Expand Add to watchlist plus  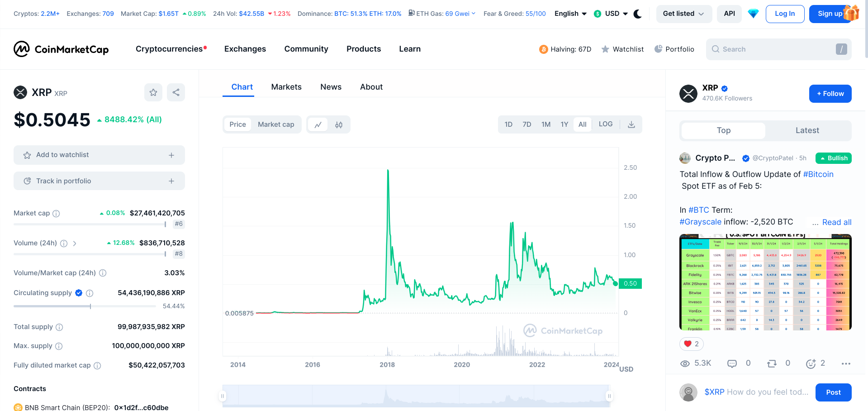pos(171,155)
